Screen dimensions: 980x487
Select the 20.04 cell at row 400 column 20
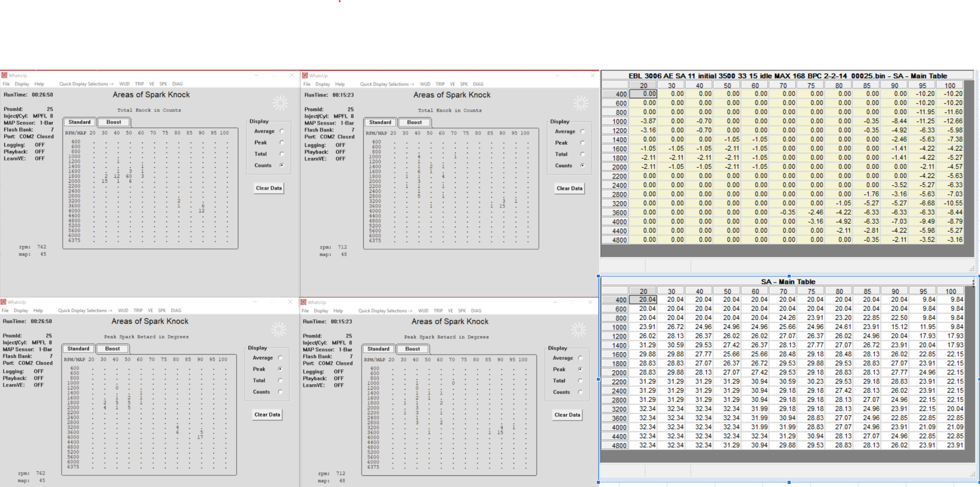647,300
